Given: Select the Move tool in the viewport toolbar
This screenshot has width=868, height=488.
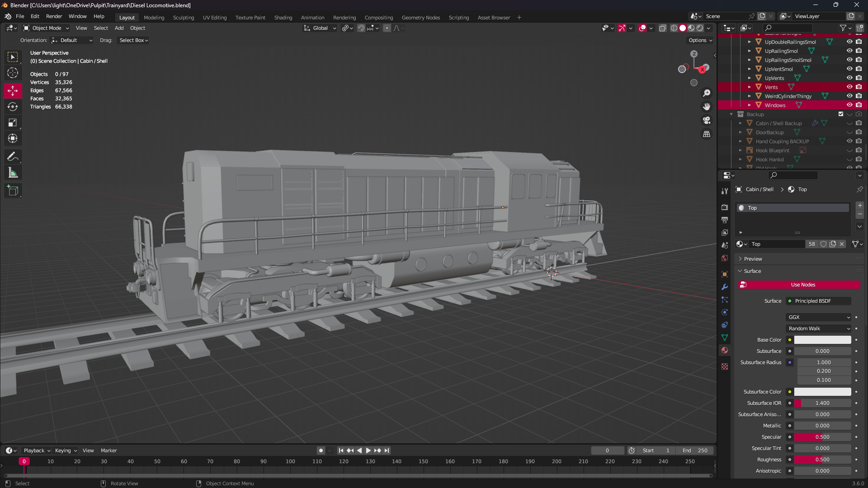Looking at the screenshot, I should click(13, 91).
